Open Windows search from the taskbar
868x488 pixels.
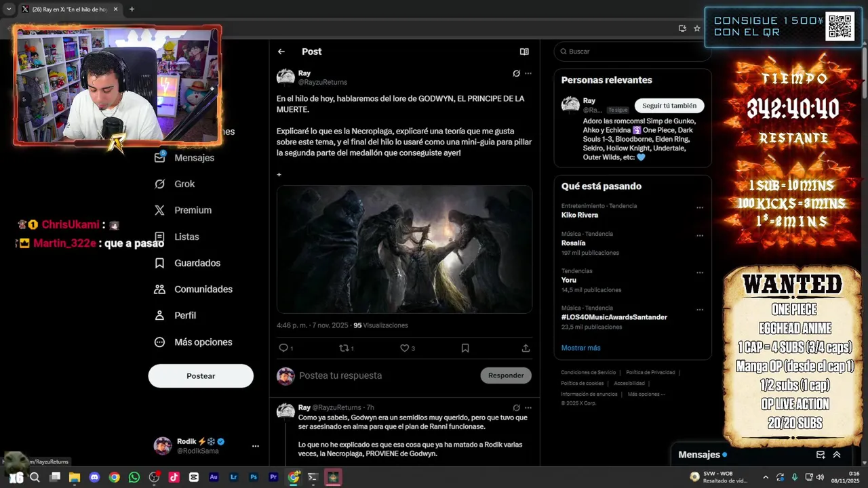coord(35,477)
